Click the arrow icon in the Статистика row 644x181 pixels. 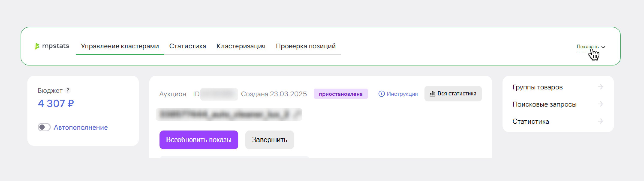(x=600, y=121)
